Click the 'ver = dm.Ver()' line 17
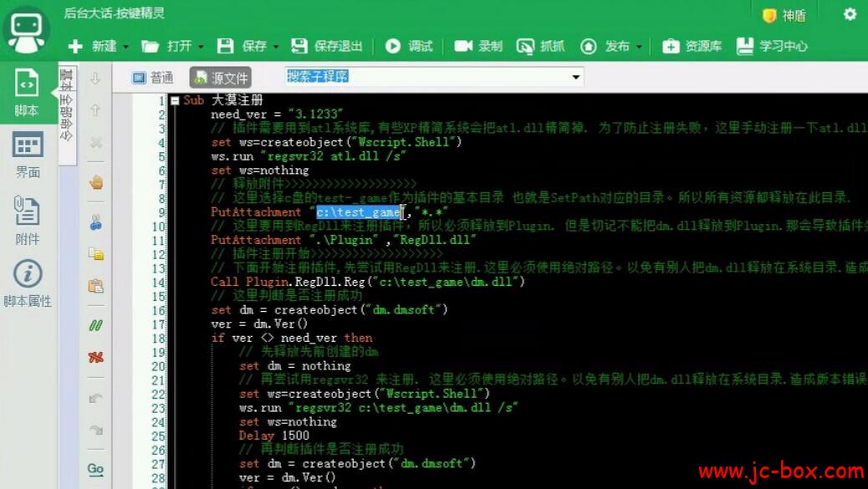868x489 pixels. (259, 323)
